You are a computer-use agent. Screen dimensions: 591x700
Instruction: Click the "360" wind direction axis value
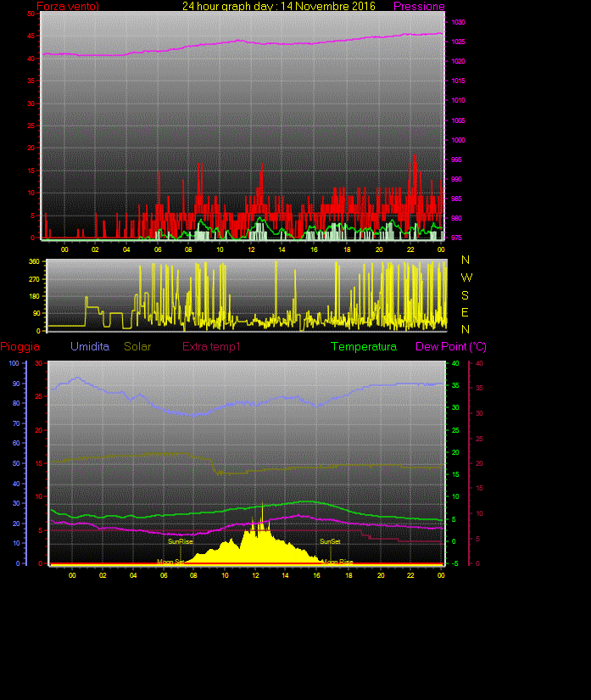[34, 261]
